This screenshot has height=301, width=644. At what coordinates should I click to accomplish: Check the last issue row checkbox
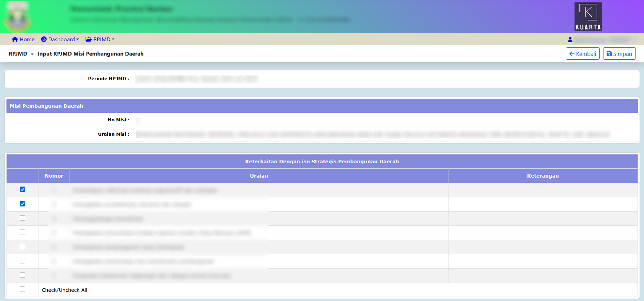tap(22, 275)
